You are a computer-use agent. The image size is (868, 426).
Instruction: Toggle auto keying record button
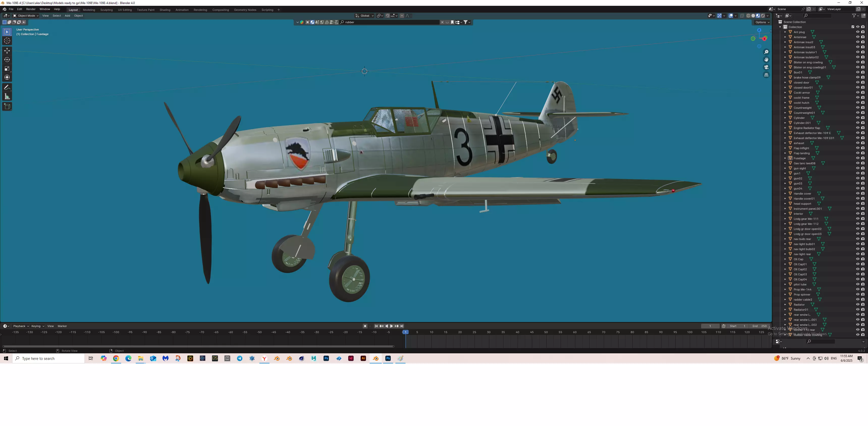pos(365,326)
